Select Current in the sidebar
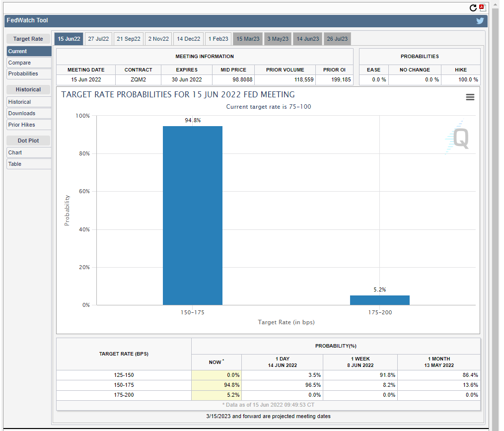This screenshot has height=431, width=504. click(29, 51)
